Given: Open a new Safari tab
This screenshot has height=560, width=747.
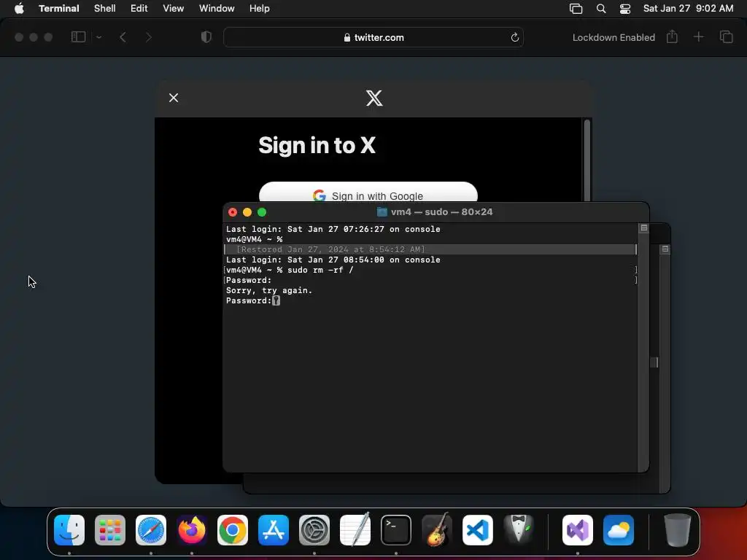Looking at the screenshot, I should [x=698, y=36].
